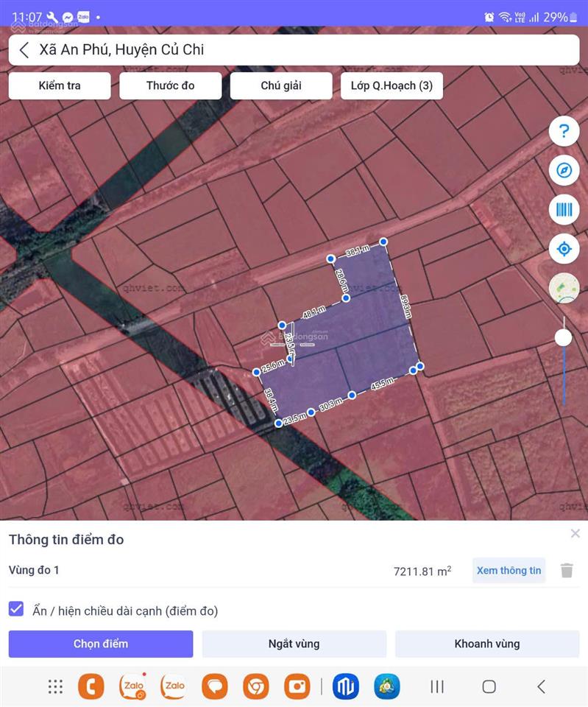588x707 pixels.
Task: Close the Thông tin điểm đo panel
Action: [x=575, y=533]
